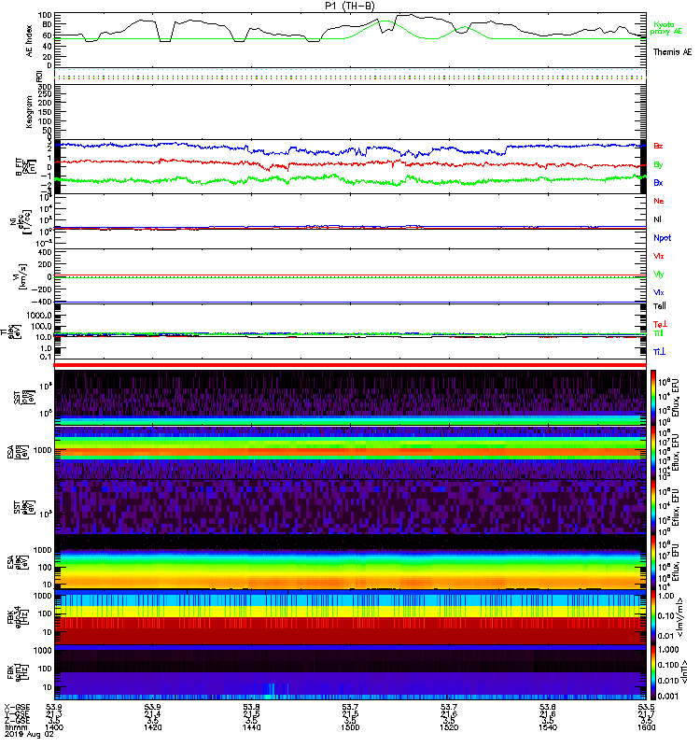
Task: Click the green 'By' legend label
Action: [x=658, y=165]
